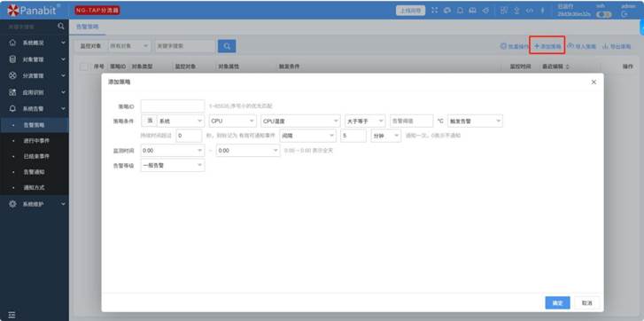The image size is (644, 321).
Task: Toggle the ssh switch in header
Action: (604, 14)
